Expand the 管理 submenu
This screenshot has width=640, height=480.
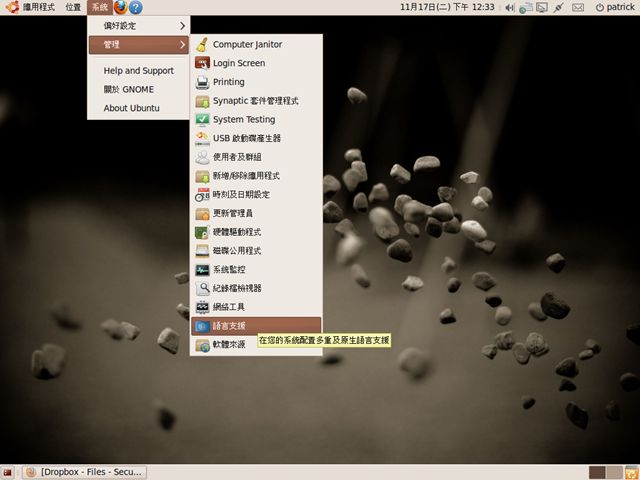click(139, 44)
